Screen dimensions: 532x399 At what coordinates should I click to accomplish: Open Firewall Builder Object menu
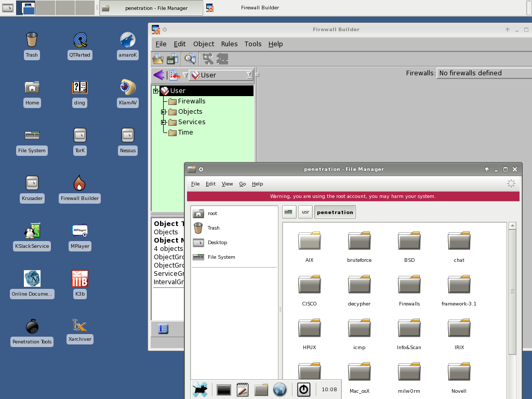[204, 44]
